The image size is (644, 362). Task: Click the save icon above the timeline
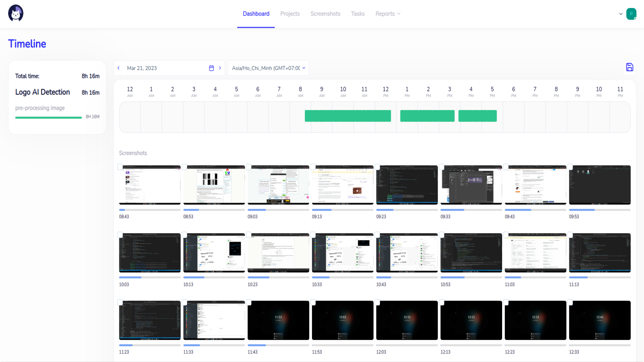tap(630, 67)
